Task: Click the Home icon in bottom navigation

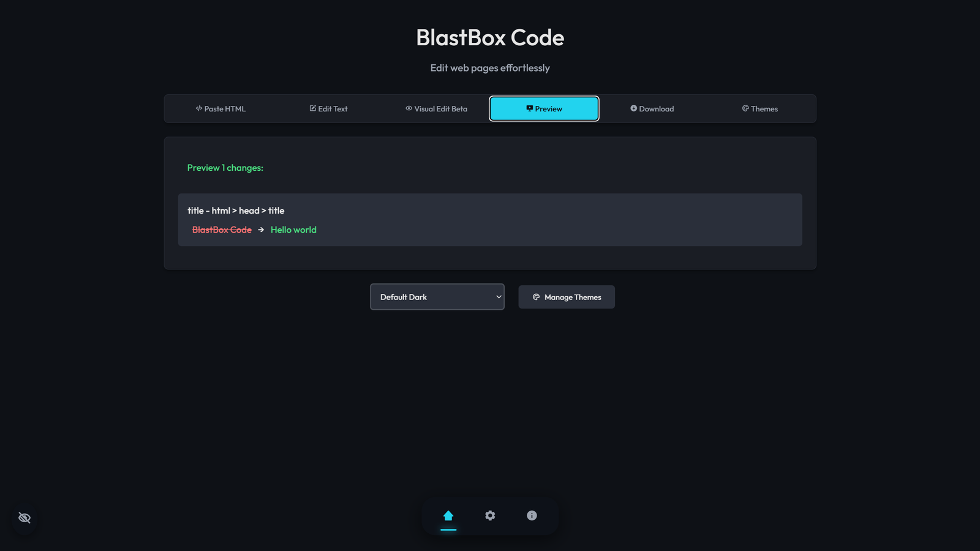Action: [x=448, y=515]
